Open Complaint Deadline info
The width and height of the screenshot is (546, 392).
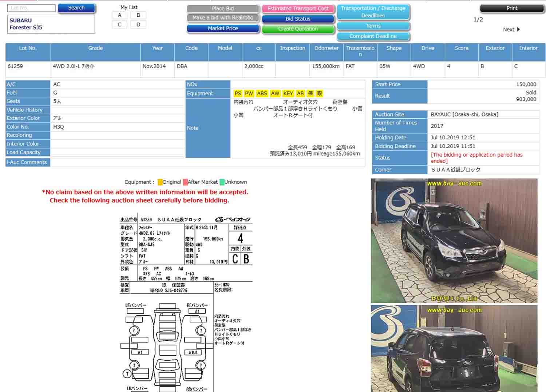click(373, 36)
